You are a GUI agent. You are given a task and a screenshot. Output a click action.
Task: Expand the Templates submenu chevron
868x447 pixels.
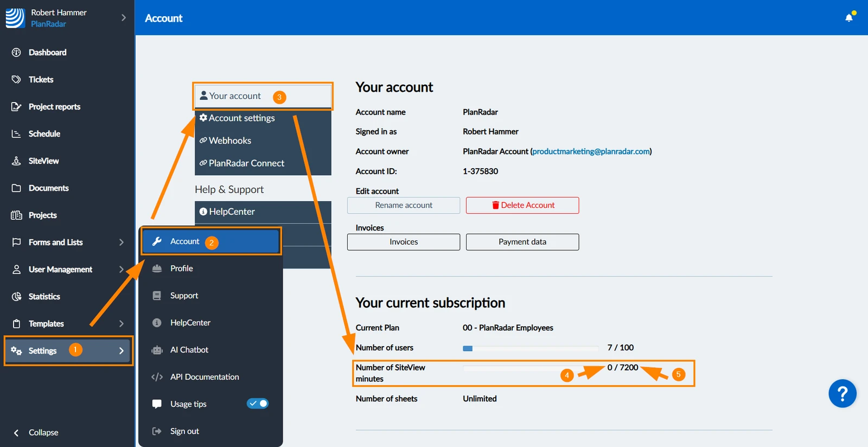tap(121, 324)
